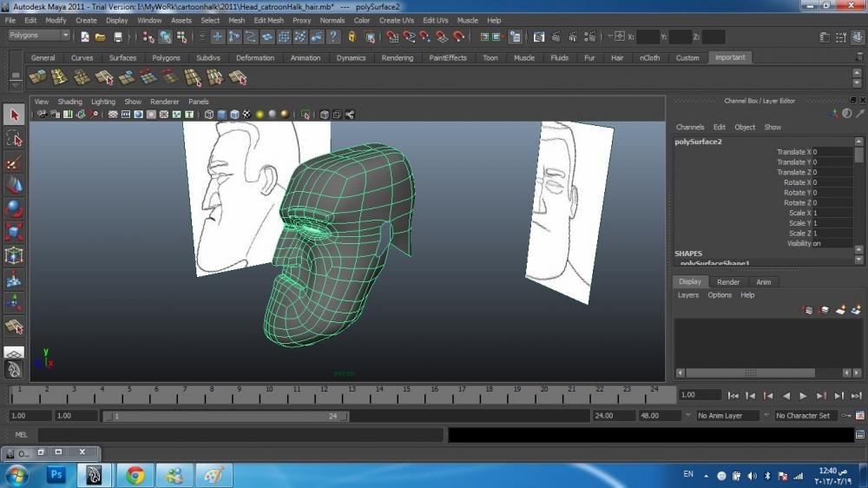
Task: Click the yellow lock selection icon
Action: tap(352, 37)
